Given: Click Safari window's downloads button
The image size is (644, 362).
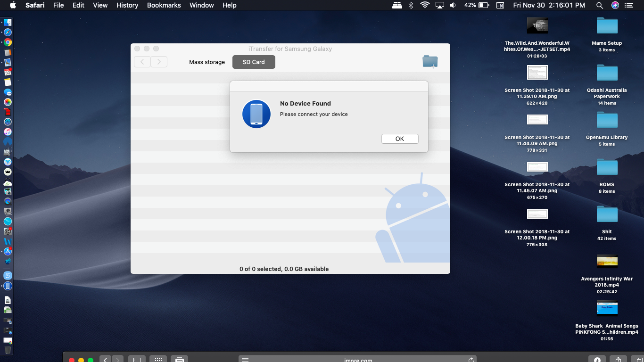Looking at the screenshot, I should [597, 360].
